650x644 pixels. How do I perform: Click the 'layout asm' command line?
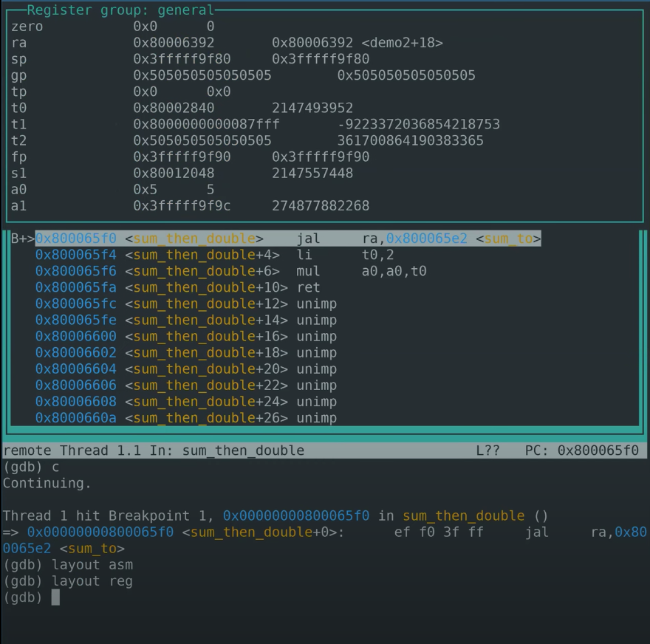[92, 565]
